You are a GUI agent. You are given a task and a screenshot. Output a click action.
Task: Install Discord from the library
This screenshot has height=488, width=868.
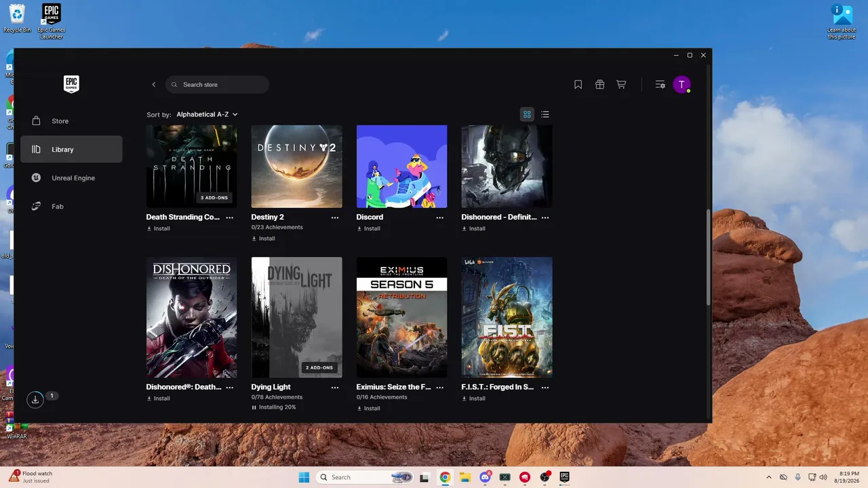[368, 229]
